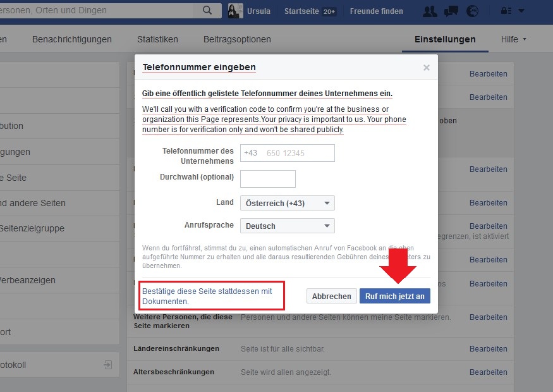Switch to the Einstellungen tab

[x=445, y=39]
